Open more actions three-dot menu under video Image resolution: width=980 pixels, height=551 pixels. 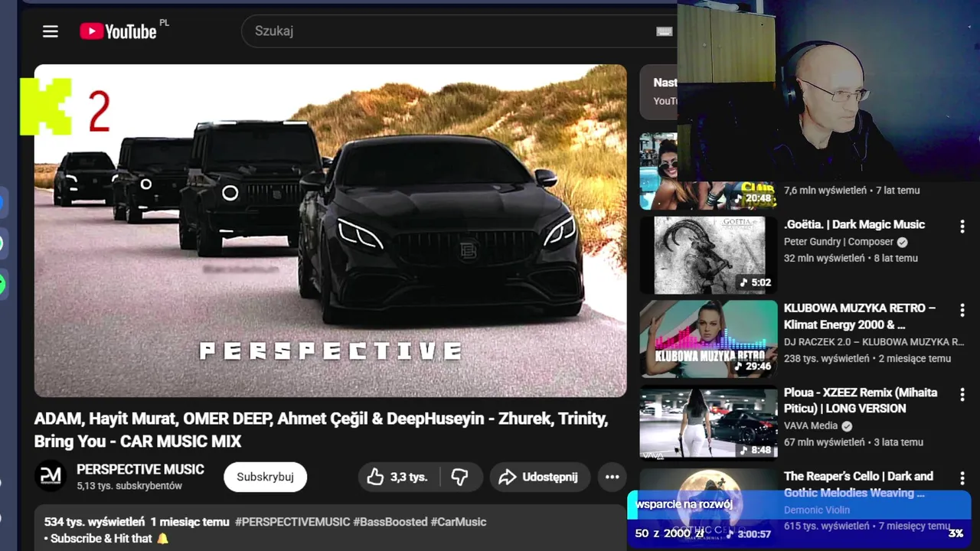[612, 477]
